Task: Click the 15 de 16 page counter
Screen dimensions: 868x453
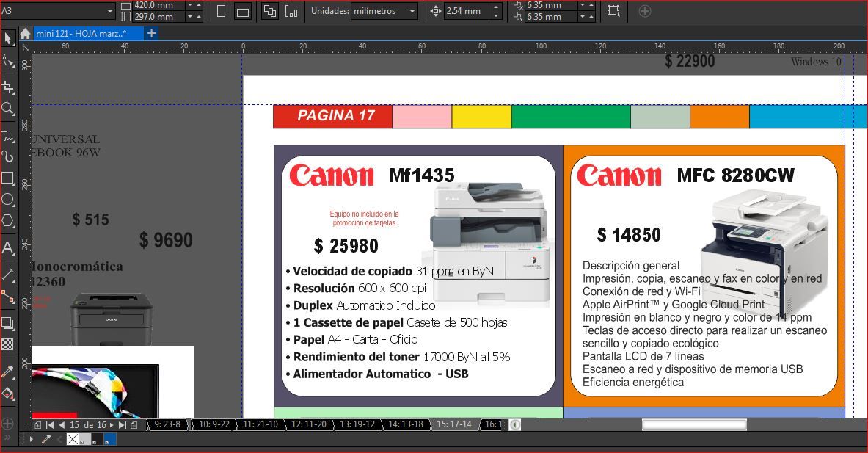Action: coord(87,425)
